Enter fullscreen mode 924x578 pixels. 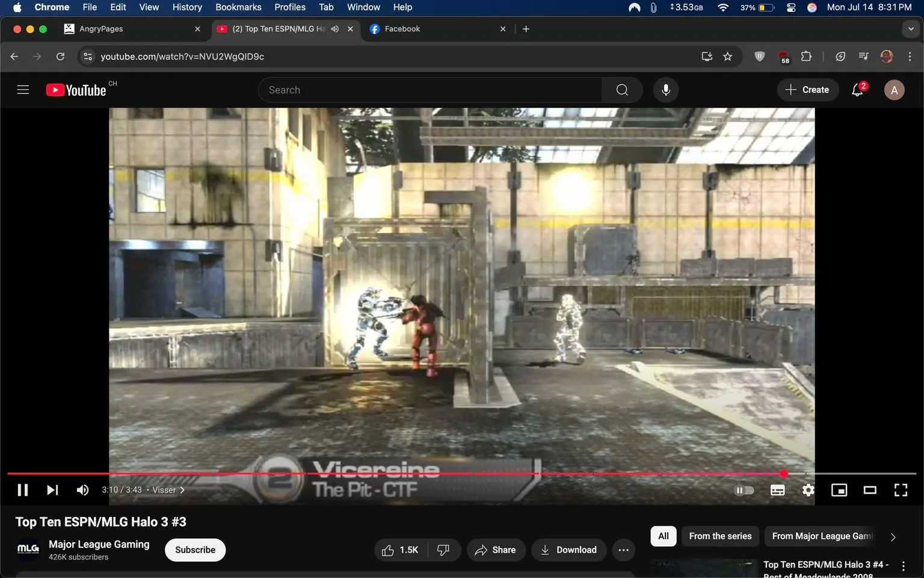pyautogui.click(x=901, y=490)
